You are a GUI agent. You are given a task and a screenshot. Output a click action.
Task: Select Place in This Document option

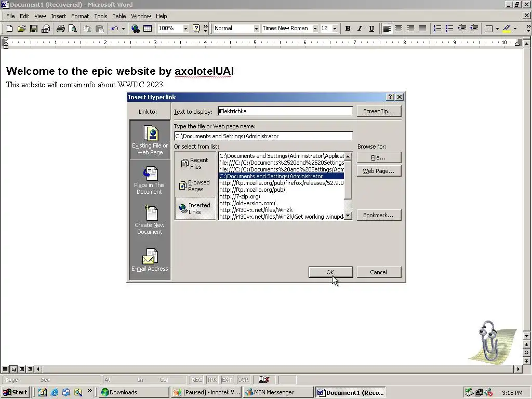click(x=150, y=180)
